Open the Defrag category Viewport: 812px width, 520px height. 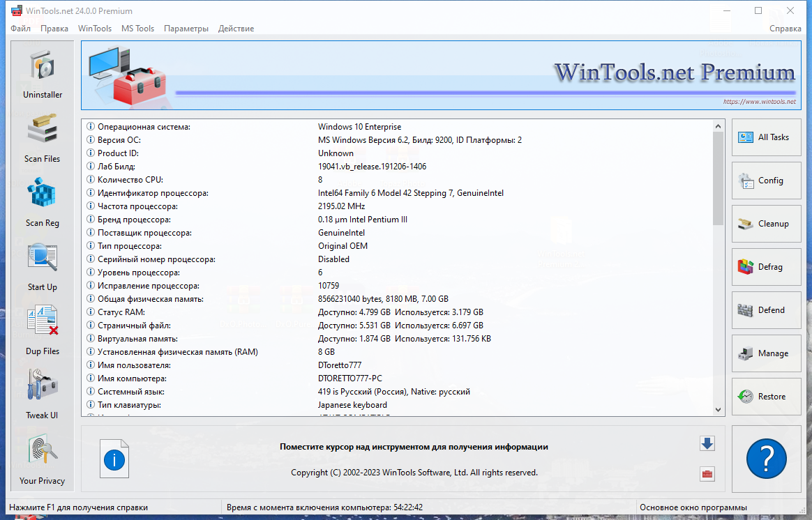coord(766,267)
